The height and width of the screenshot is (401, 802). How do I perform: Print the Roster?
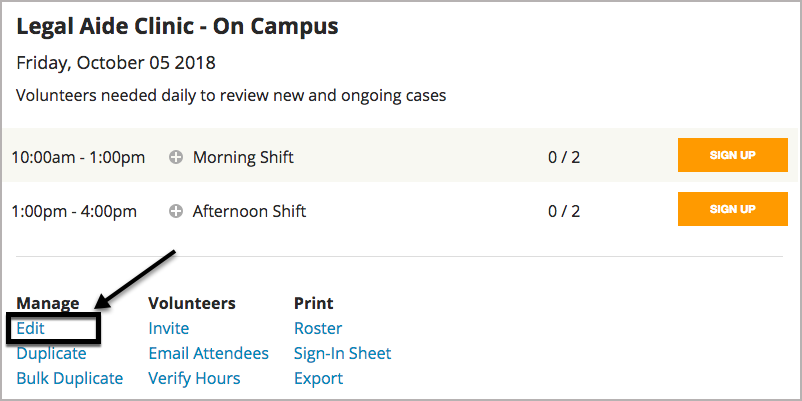click(x=318, y=328)
